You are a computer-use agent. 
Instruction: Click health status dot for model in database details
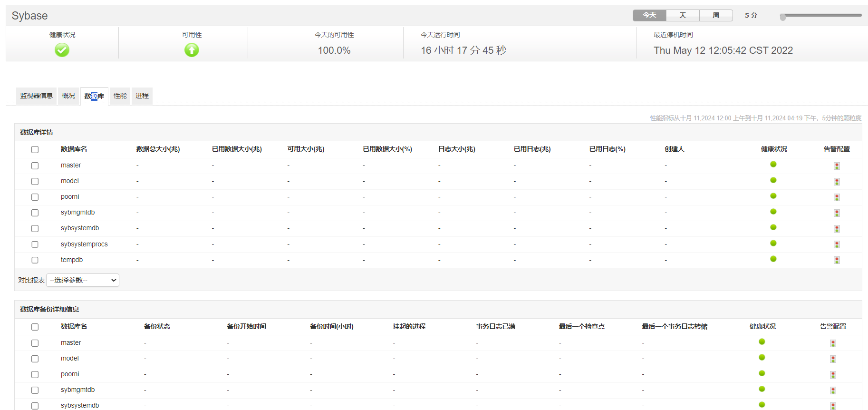tap(773, 180)
